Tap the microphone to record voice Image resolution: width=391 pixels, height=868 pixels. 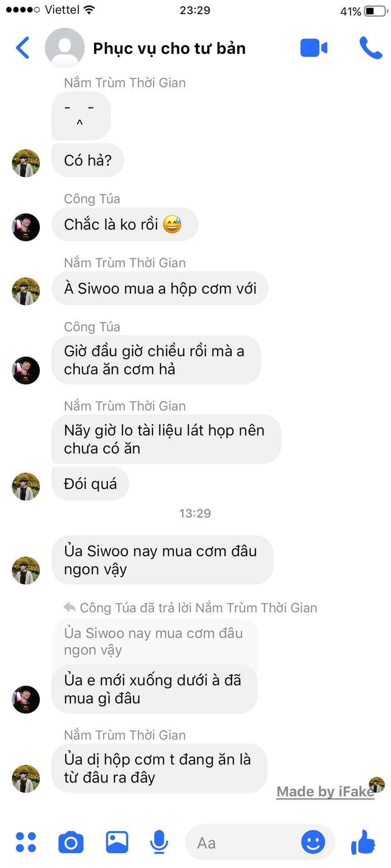(x=159, y=843)
